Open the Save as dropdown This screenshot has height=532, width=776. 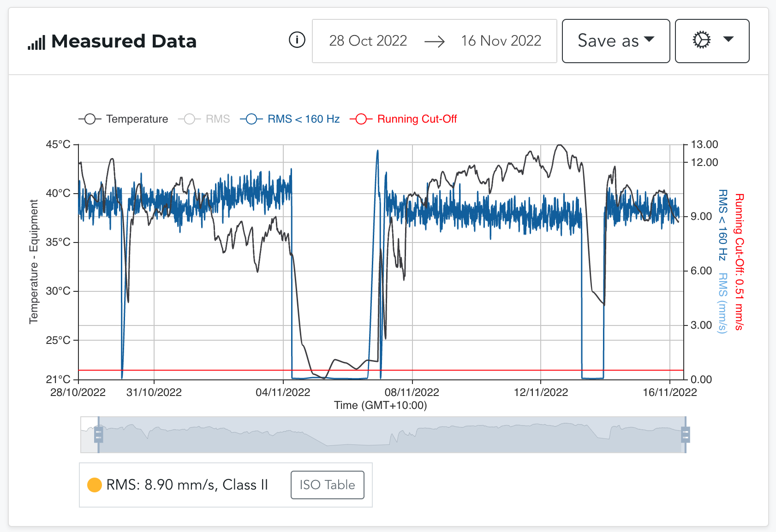(x=615, y=41)
